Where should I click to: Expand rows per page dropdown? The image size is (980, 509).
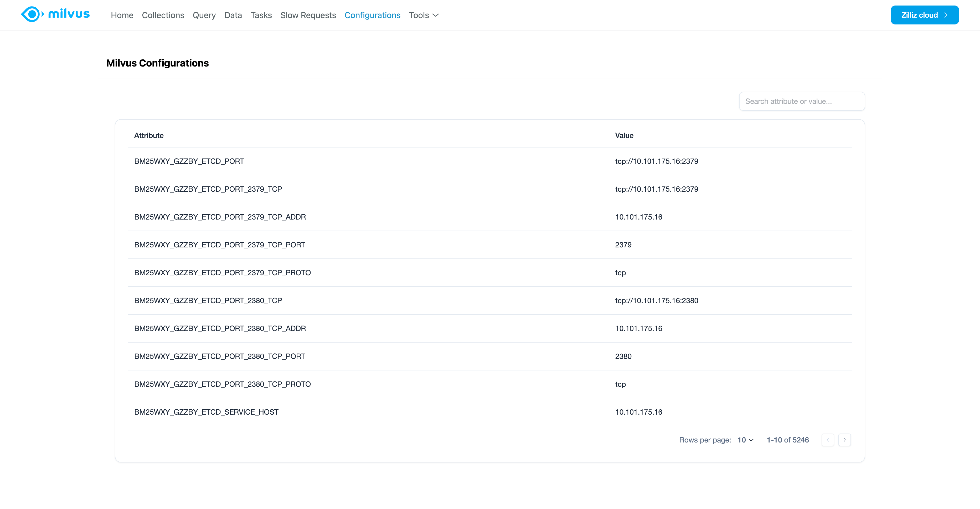click(745, 440)
